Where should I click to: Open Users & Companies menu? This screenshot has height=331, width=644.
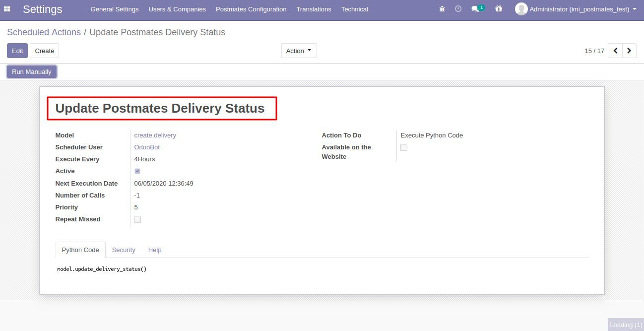pyautogui.click(x=177, y=9)
